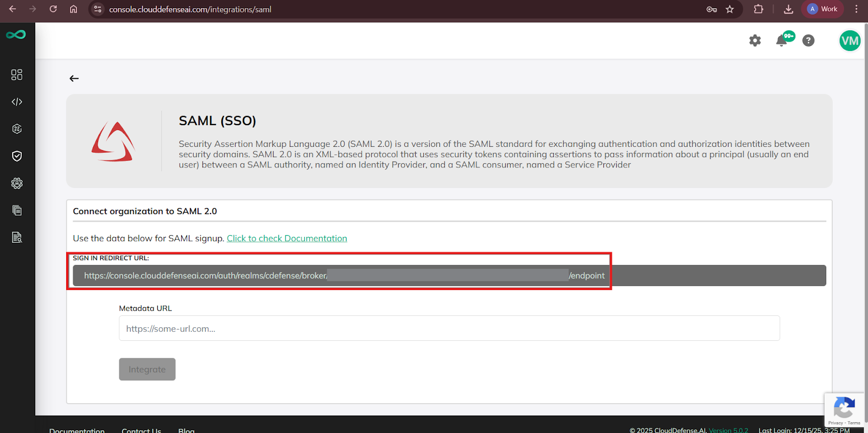Open the help question mark icon
The height and width of the screenshot is (433, 868).
pos(808,41)
